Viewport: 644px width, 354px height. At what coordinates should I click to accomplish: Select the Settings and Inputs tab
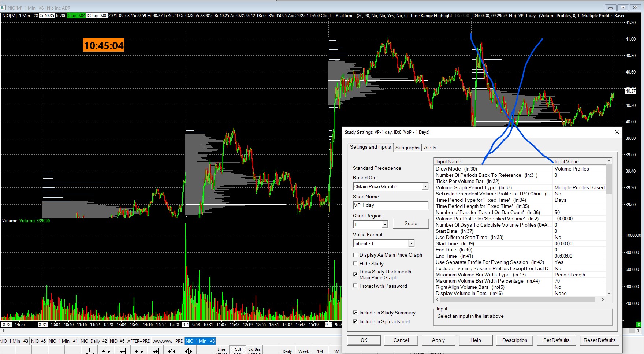[371, 147]
